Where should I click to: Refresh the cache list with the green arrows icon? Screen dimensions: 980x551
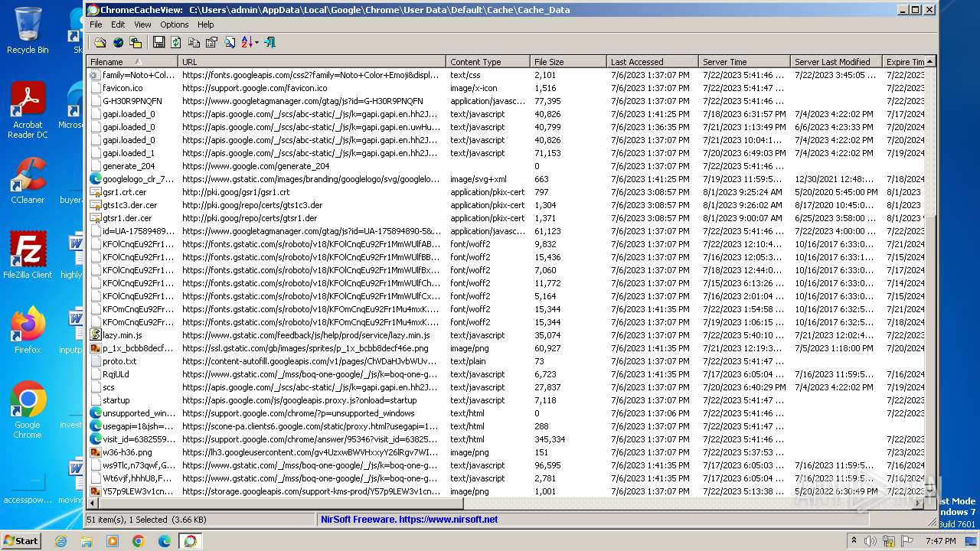175,43
